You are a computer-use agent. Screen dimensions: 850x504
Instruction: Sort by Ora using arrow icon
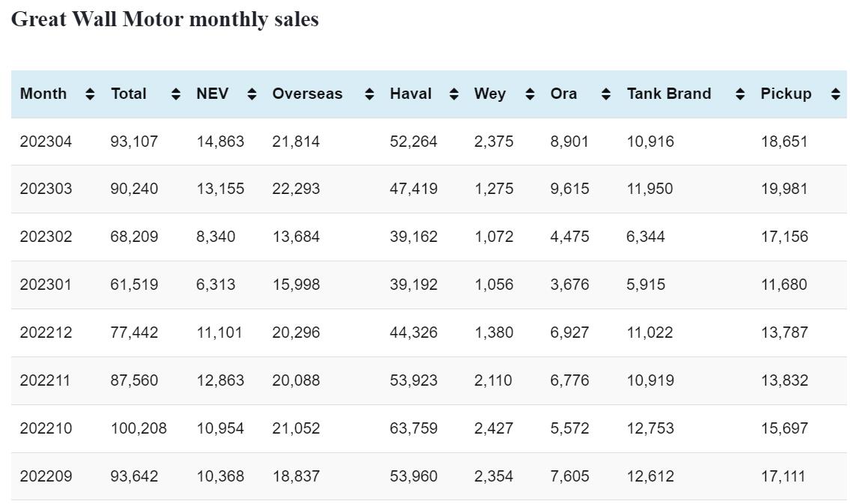tap(606, 94)
